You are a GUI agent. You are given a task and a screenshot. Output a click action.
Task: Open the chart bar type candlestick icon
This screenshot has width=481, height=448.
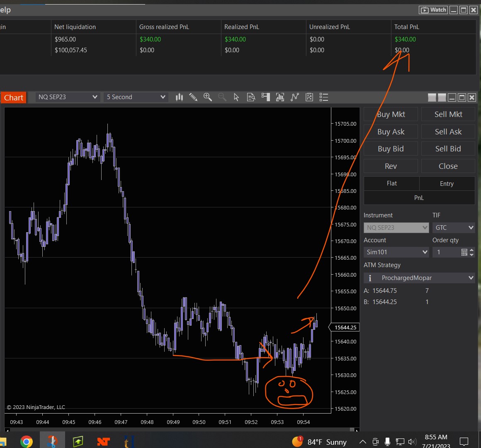[x=179, y=97]
